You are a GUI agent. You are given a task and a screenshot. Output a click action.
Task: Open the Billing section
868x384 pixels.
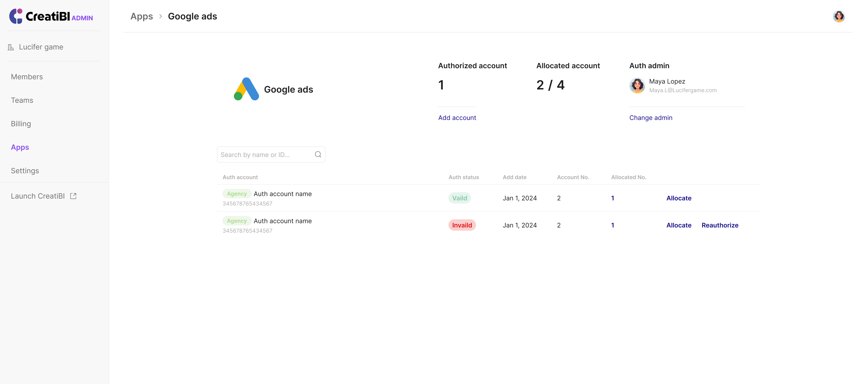[21, 124]
